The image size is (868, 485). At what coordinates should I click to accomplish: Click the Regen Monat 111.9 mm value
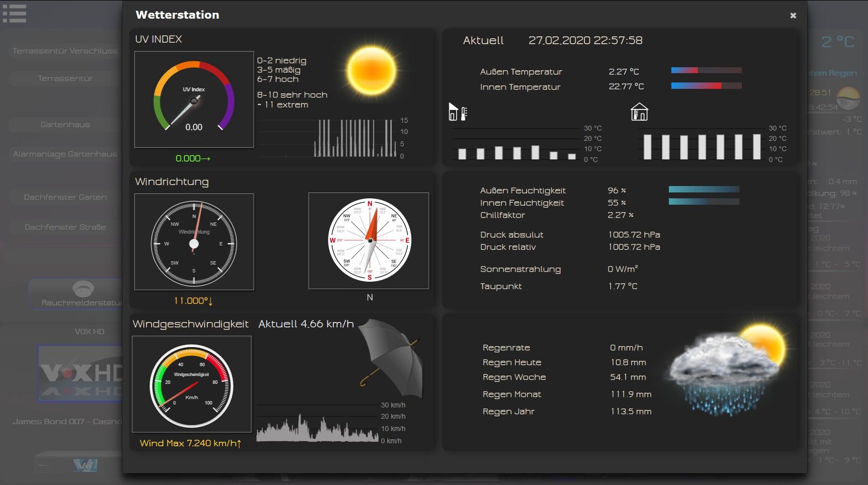point(631,394)
